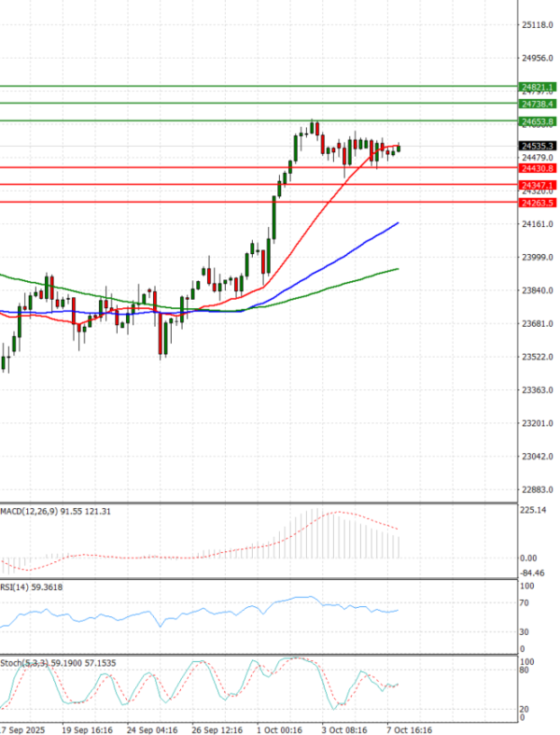Select the red 24347.1 support tag
Image resolution: width=560 pixels, height=735 pixels.
tap(539, 186)
